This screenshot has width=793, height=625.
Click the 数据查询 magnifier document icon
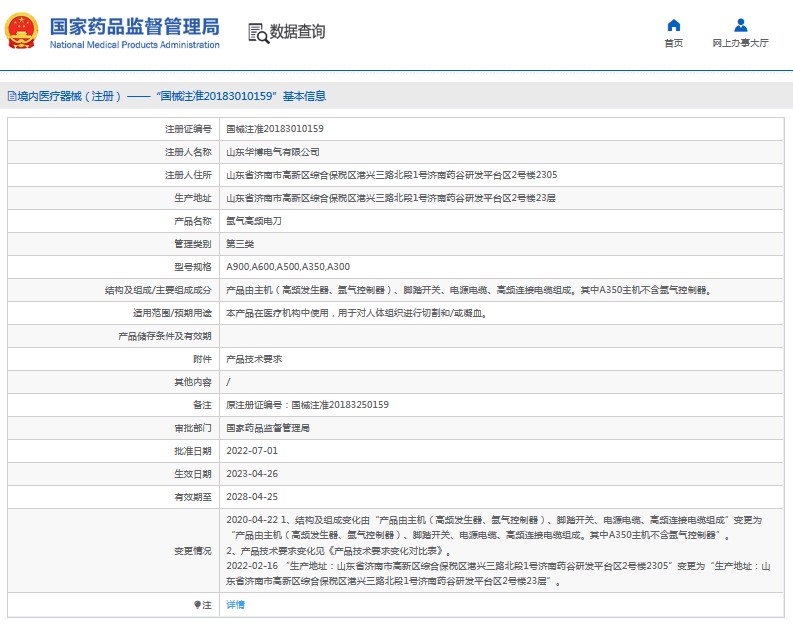(258, 32)
